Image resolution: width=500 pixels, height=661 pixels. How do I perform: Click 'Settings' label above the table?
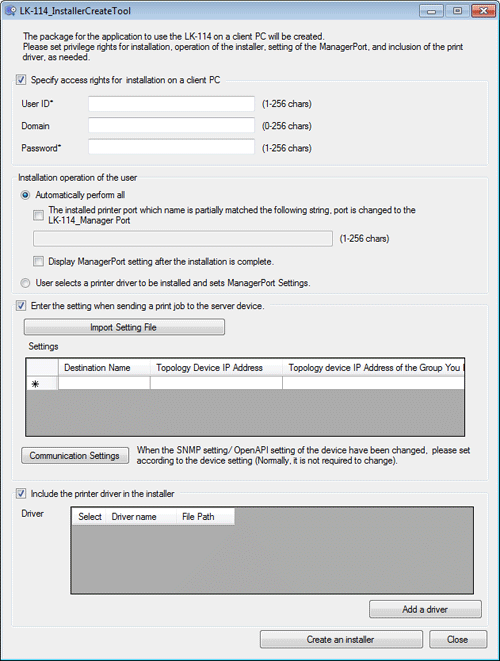pyautogui.click(x=43, y=347)
